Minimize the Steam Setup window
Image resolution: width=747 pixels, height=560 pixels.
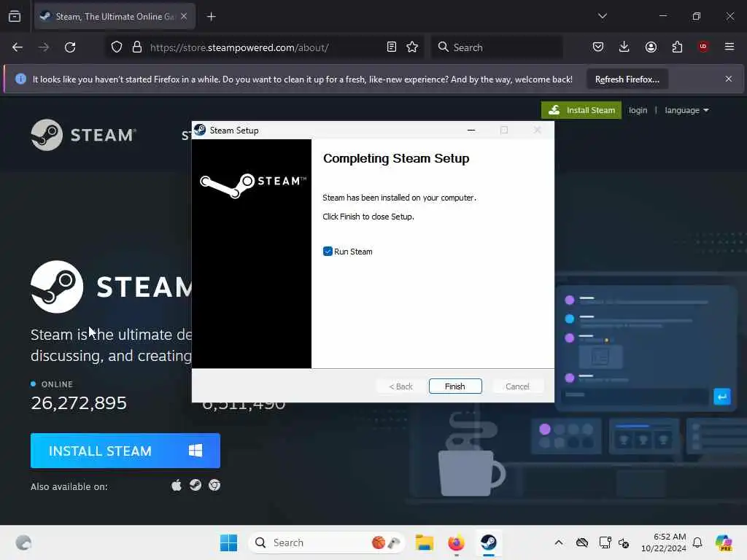(x=471, y=130)
